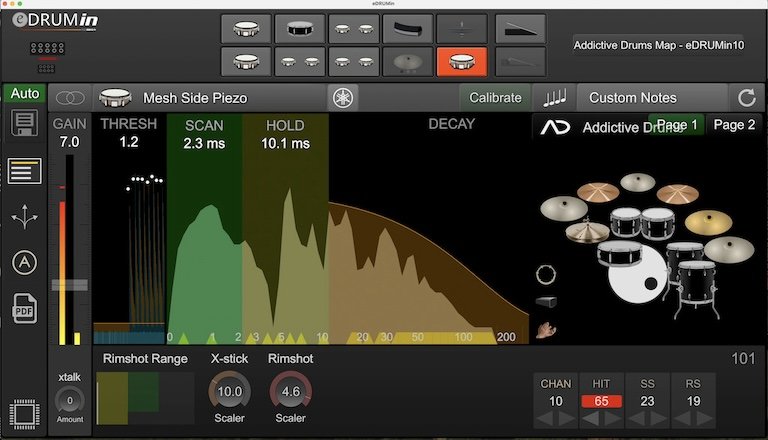Click the Rimshot Scaler knob
Screen dimensions: 768x440
[x=290, y=391]
